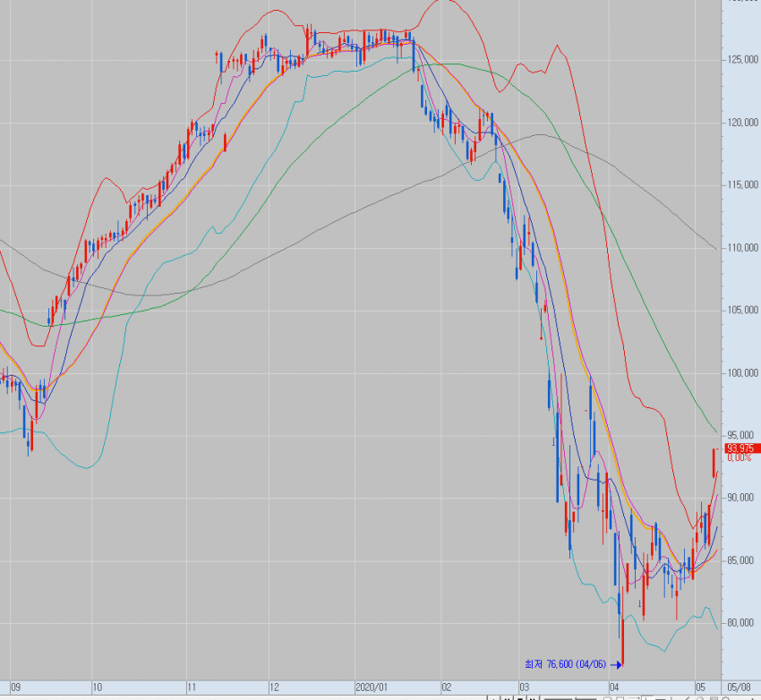Click the 02 month label on time axis

(x=447, y=687)
